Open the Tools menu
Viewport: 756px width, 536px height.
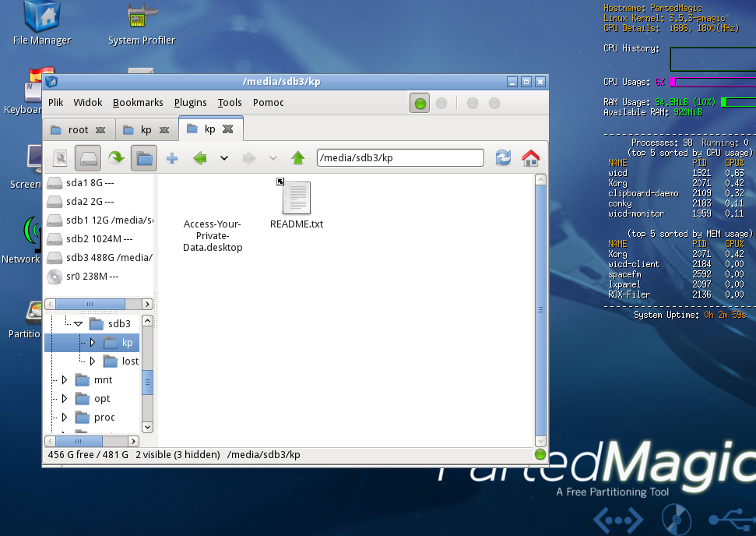coord(230,102)
